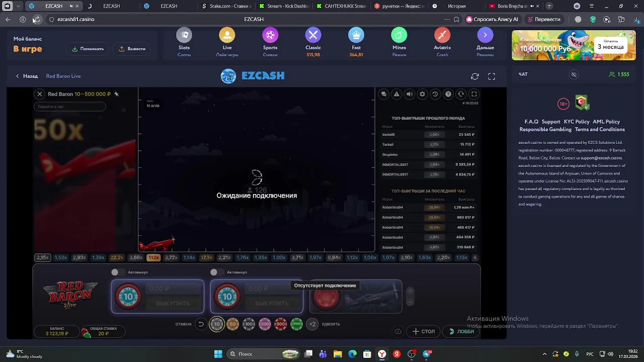Switch to Boris Brejcha browser tab
644x362 pixels.
tap(513, 6)
